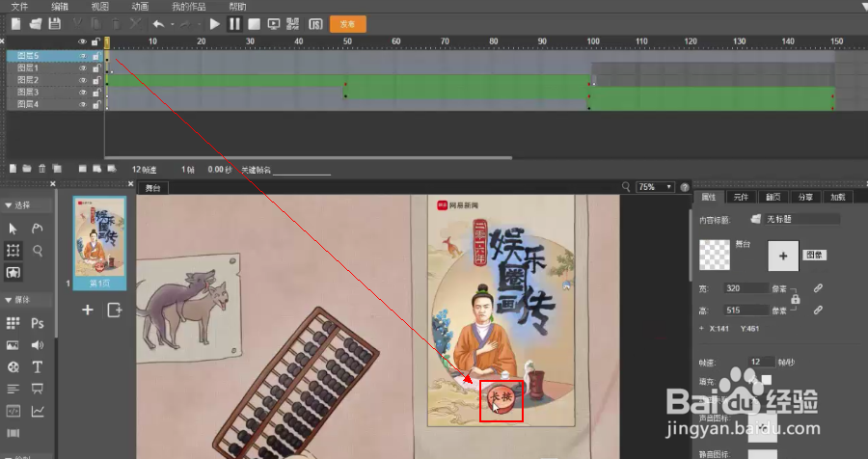Open the dropdown arrow beside Undo

pyautogui.click(x=173, y=24)
